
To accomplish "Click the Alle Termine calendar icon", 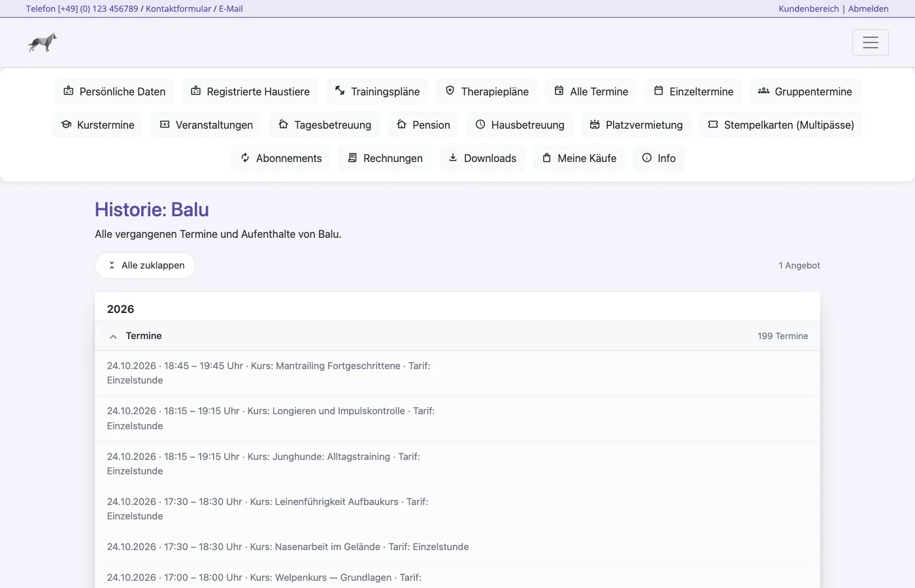I will click(x=559, y=91).
